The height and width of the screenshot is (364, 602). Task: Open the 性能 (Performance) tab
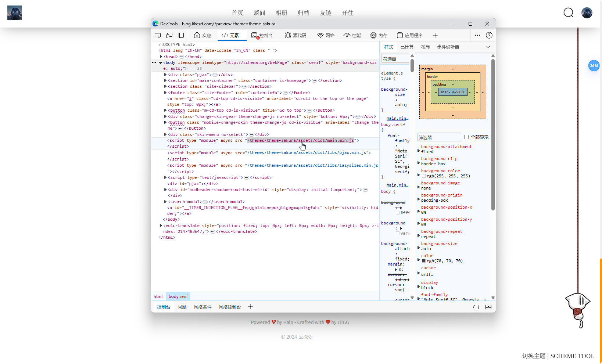(x=352, y=35)
